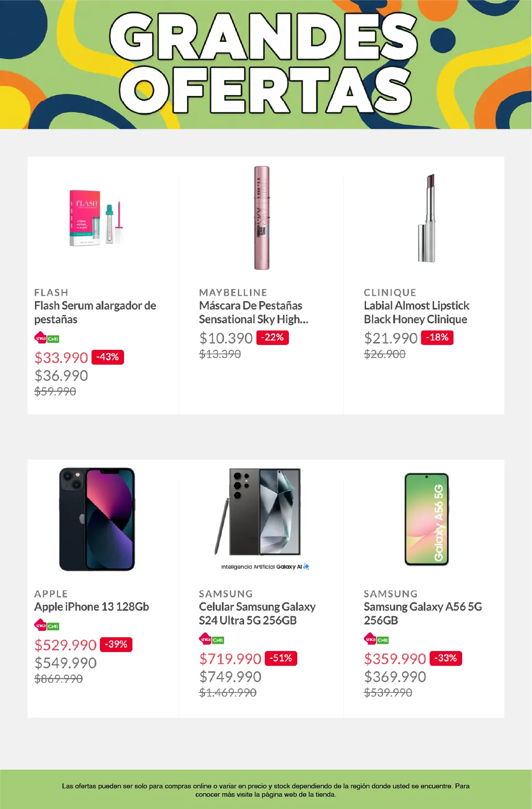This screenshot has height=809, width=532.
Task: Open Celular Samsung Galaxy S24 Ultra 5G link
Action: 257,614
